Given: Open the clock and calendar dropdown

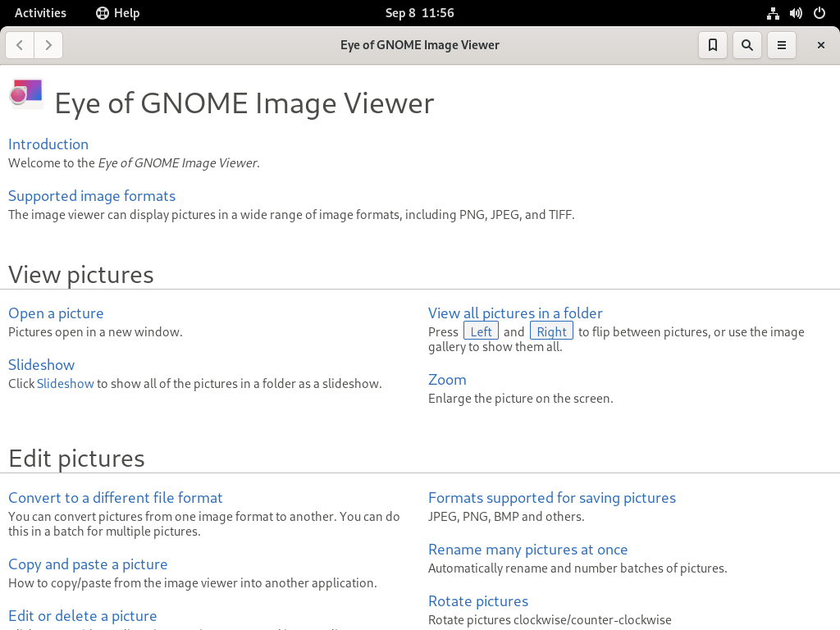Looking at the screenshot, I should [x=419, y=13].
